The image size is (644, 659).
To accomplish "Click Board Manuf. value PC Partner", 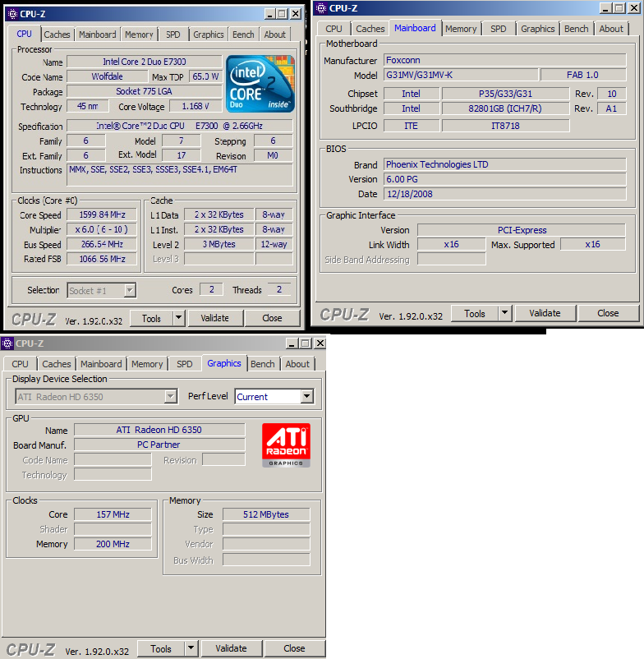I will pyautogui.click(x=159, y=445).
